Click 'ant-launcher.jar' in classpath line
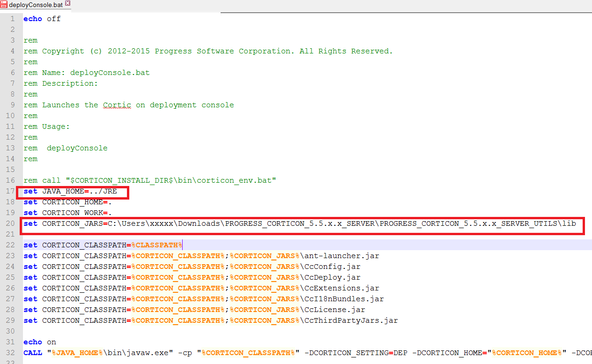592x364 pixels. [x=342, y=256]
